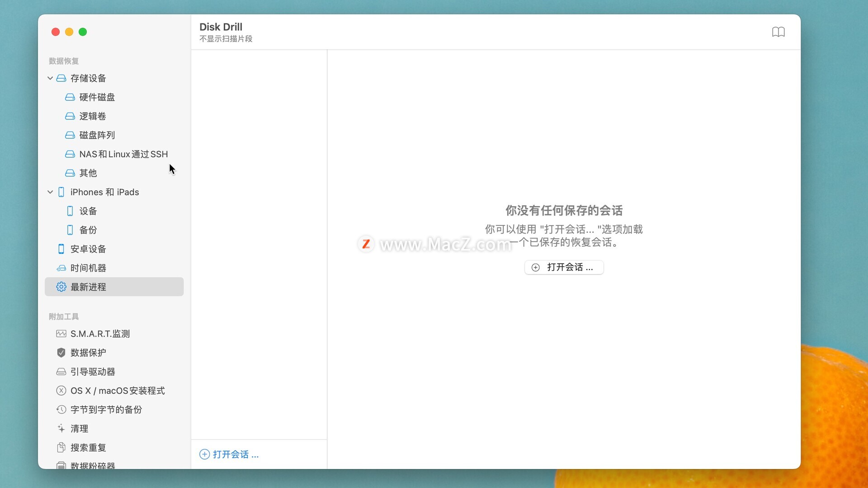Choose 其他 under storage devices

[88, 173]
